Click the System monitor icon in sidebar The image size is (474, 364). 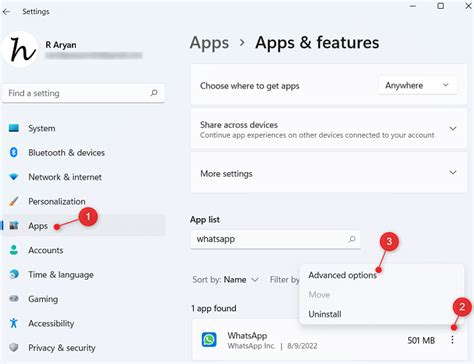(x=14, y=128)
